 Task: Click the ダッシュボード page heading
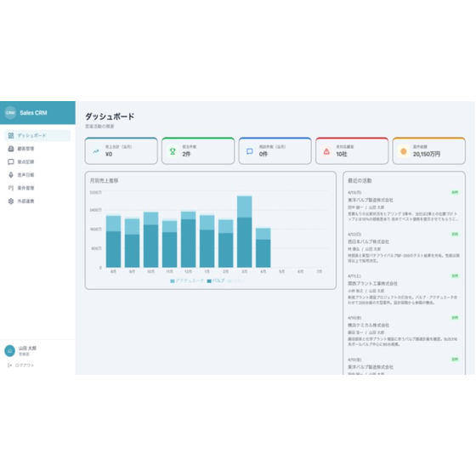[x=110, y=116]
